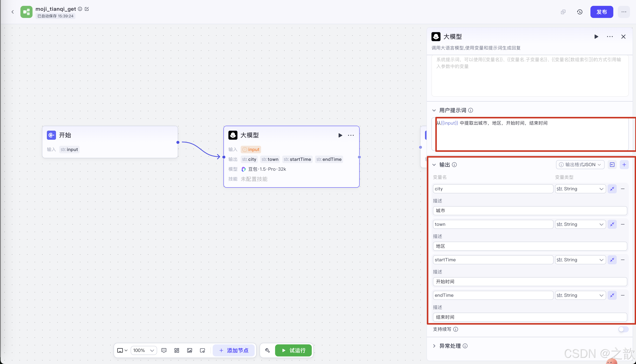Click the 添加节点 add node button
The width and height of the screenshot is (636, 364).
pyautogui.click(x=234, y=350)
